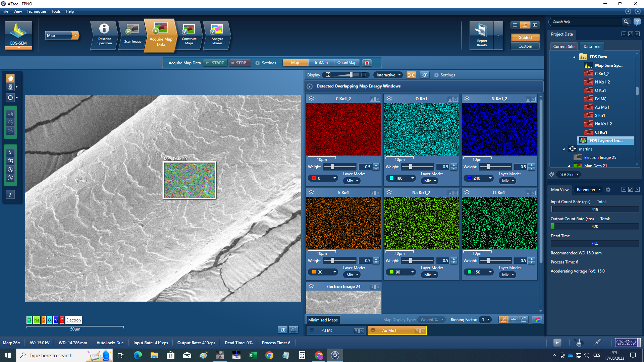This screenshot has height=362, width=644.
Task: Click the Report Results icon
Action: 482,35
